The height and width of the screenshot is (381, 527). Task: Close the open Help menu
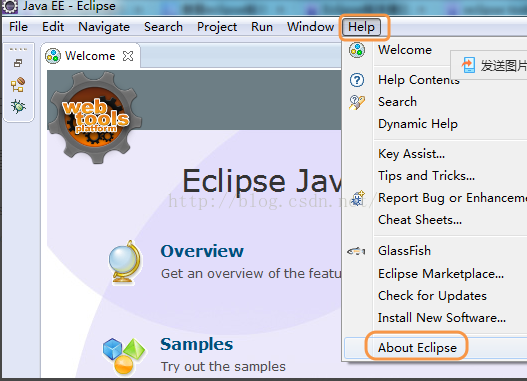pyautogui.click(x=361, y=27)
